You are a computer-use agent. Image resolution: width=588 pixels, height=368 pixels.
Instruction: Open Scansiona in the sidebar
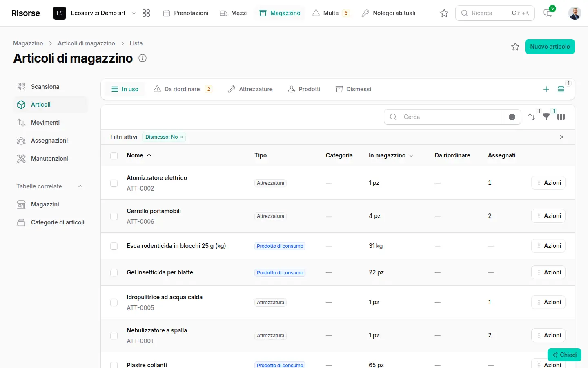tap(51, 87)
